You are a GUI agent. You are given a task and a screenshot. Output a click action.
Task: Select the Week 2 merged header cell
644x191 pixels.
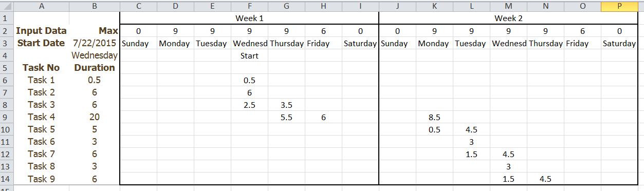508,18
